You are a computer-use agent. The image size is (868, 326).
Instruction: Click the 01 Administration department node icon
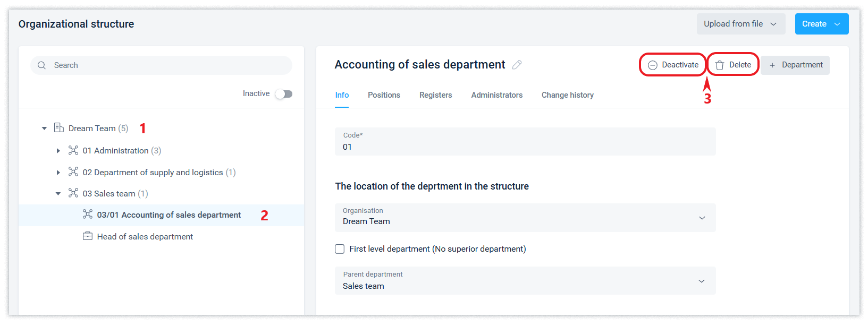click(73, 150)
